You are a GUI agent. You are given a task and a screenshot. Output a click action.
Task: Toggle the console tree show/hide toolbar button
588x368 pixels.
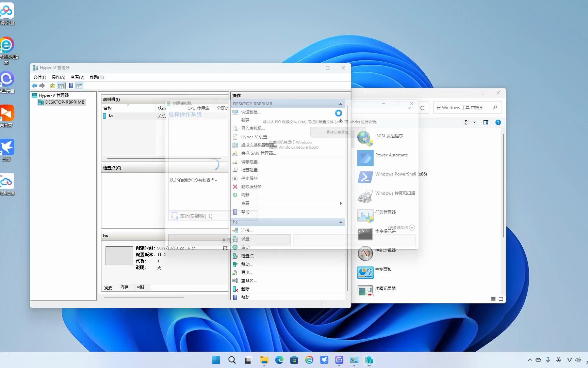(61, 86)
